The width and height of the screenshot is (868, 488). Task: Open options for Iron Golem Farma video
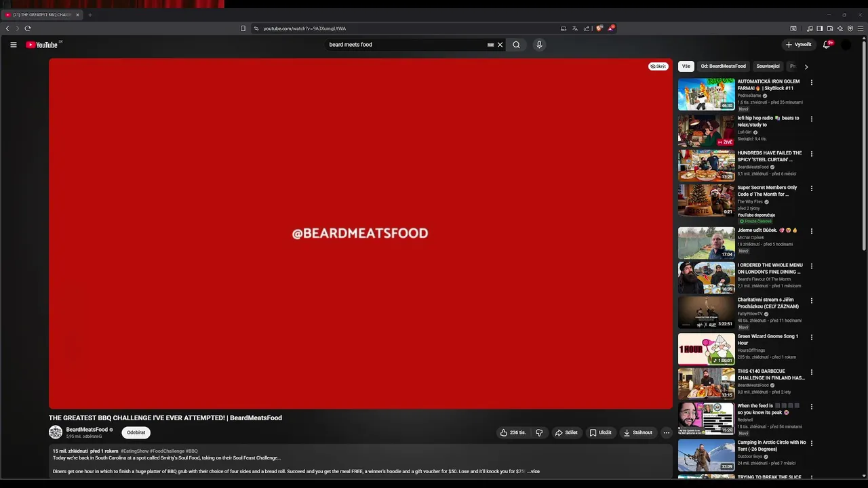812,83
